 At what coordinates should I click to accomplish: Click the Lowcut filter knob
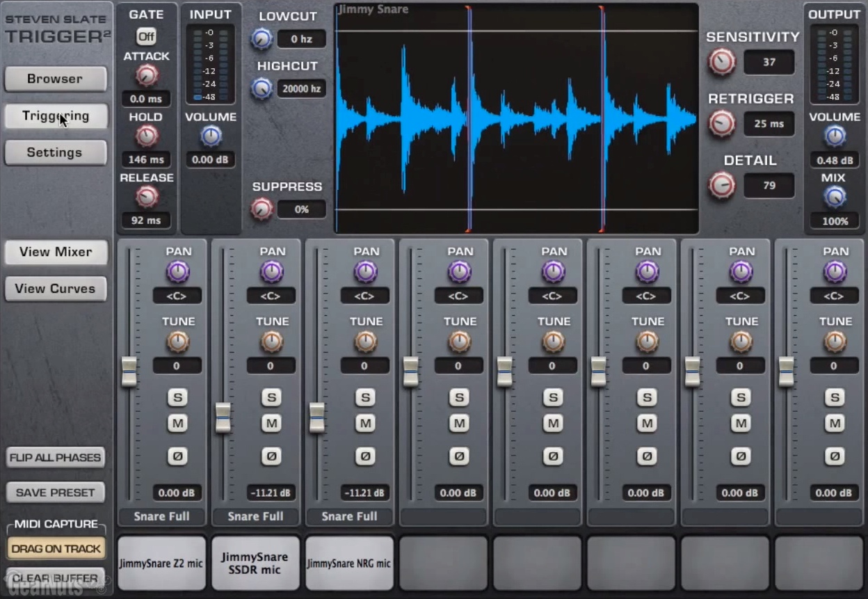coord(262,39)
